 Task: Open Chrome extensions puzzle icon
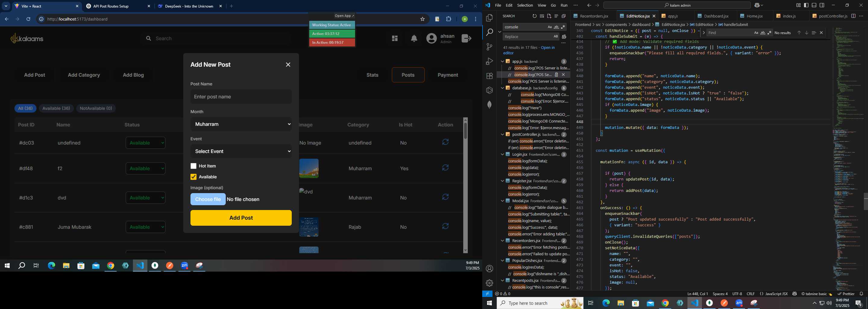pos(448,19)
